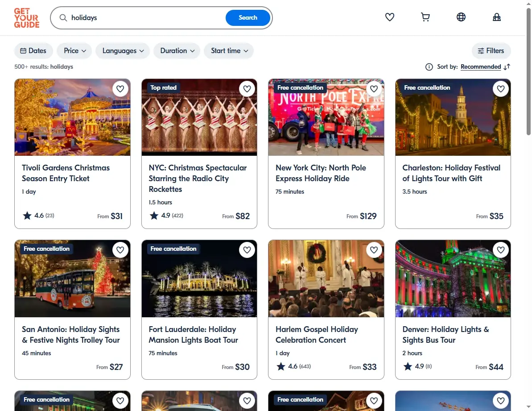Expand the Languages dropdown
The height and width of the screenshot is (411, 532).
123,51
